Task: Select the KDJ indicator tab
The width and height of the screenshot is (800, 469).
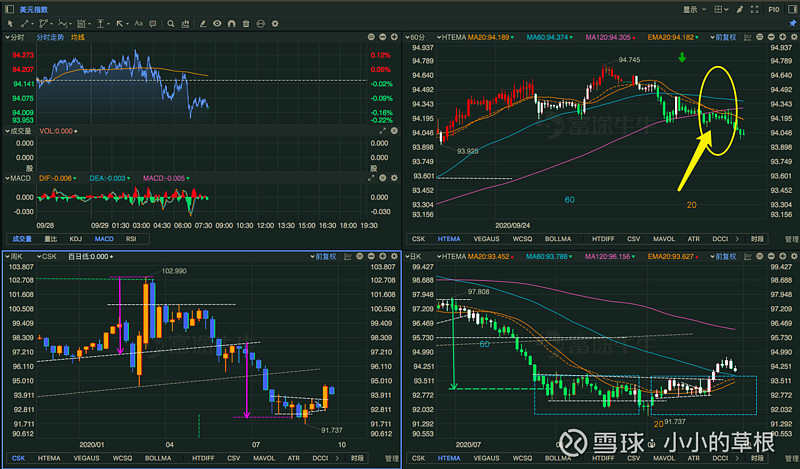Action: pos(76,239)
